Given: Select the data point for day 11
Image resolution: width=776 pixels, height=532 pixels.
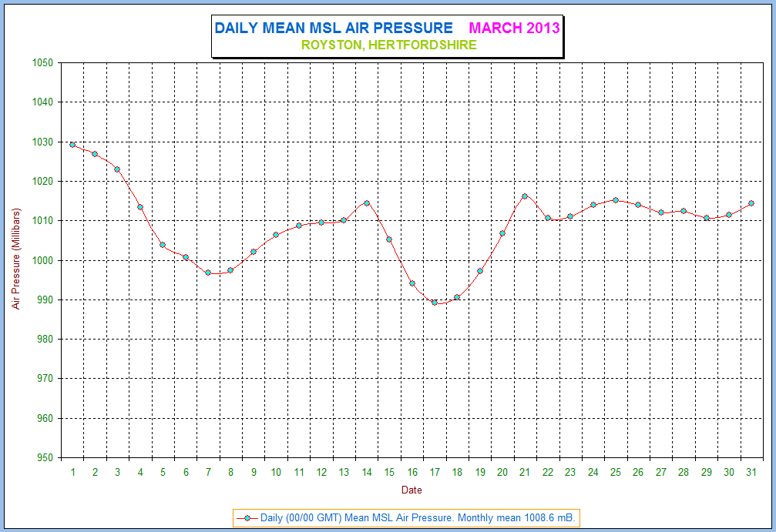Looking at the screenshot, I should click(298, 226).
